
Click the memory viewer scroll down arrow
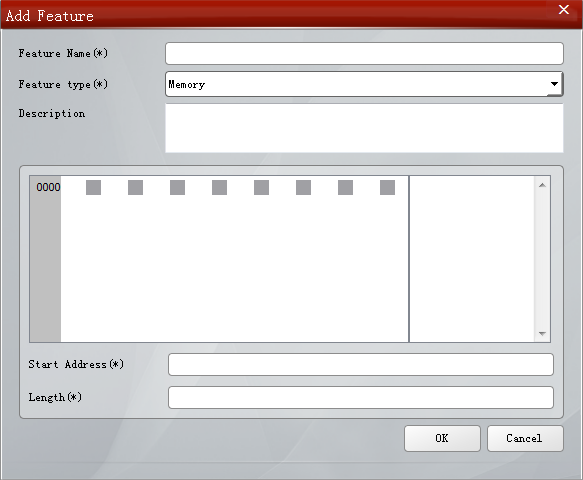click(x=542, y=334)
